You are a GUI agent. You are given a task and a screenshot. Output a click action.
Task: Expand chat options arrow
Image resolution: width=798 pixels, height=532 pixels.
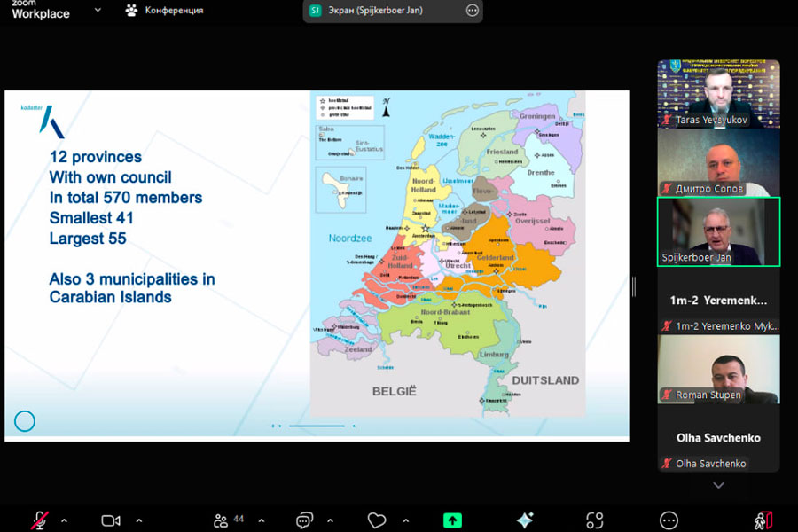[331, 520]
